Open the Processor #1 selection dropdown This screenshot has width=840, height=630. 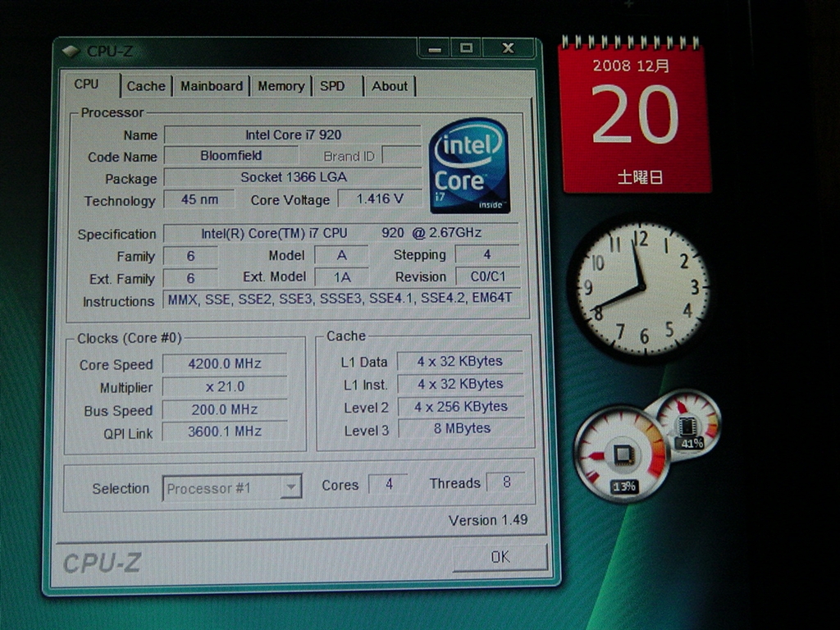(x=232, y=487)
